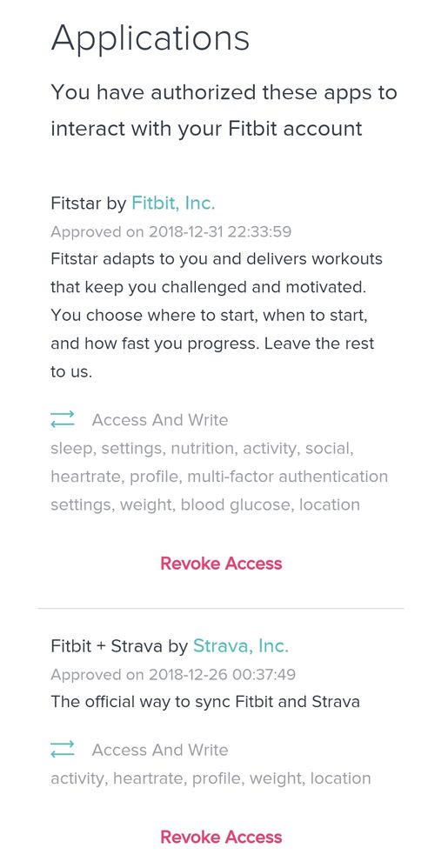This screenshot has width=448, height=868.
Task: Open the Strava, Inc. developer link
Action: coord(240,645)
